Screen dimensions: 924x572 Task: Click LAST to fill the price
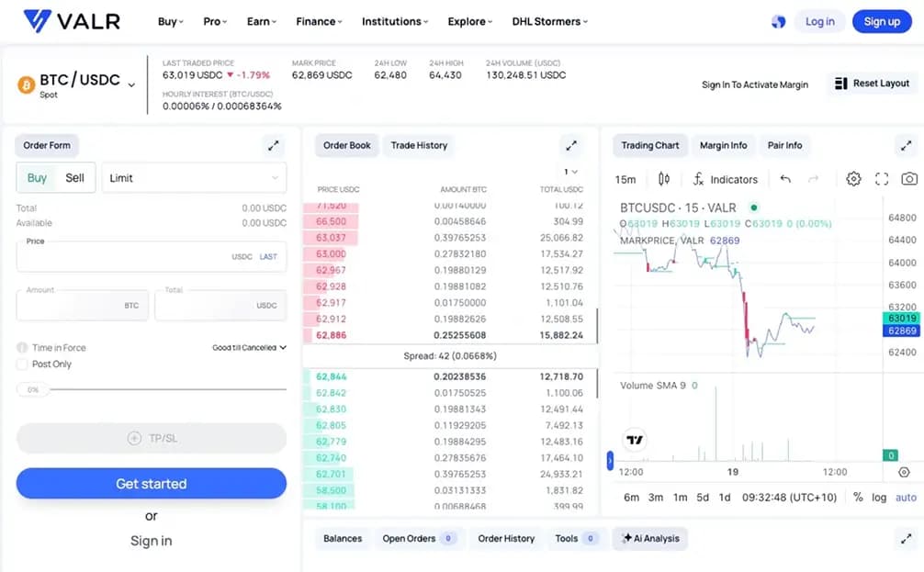(268, 257)
